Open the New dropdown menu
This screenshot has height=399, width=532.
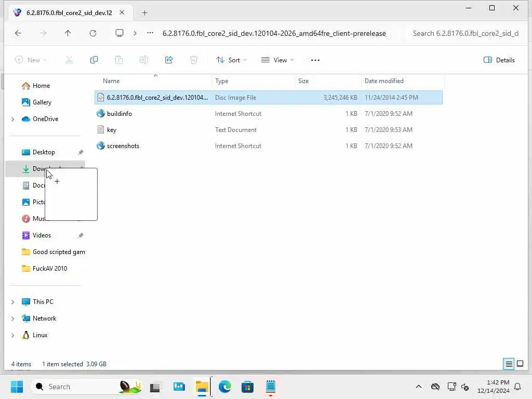tap(31, 60)
